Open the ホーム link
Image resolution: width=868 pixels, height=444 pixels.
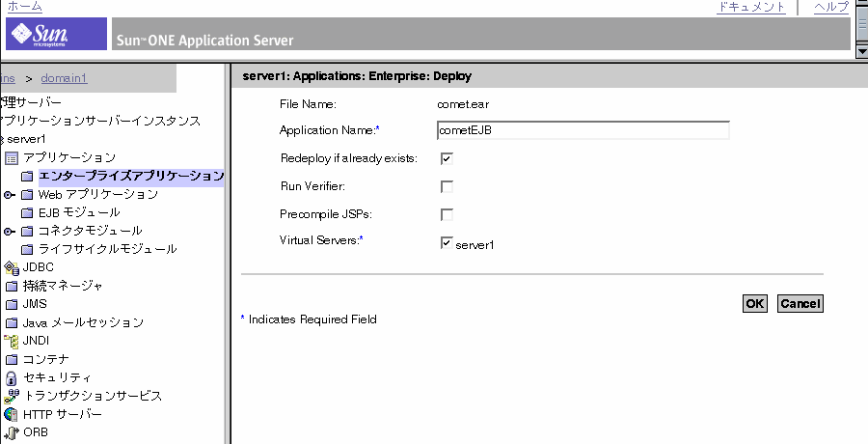25,7
